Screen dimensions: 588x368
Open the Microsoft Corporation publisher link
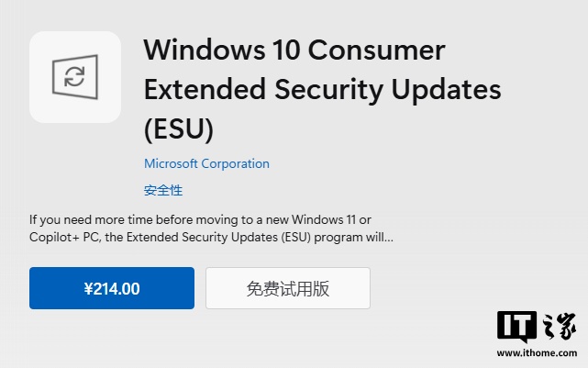[x=206, y=163]
